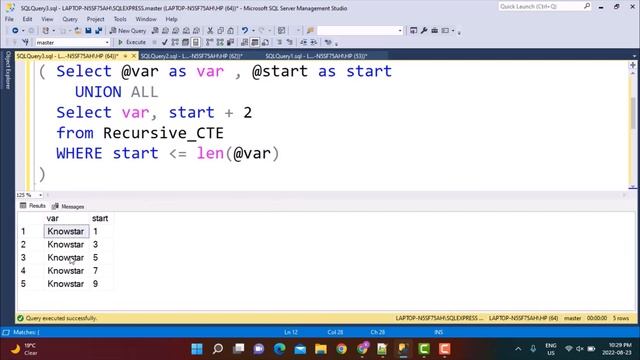This screenshot has height=360, width=640.
Task: Click the Find in Files icon
Action: pyautogui.click(x=310, y=31)
